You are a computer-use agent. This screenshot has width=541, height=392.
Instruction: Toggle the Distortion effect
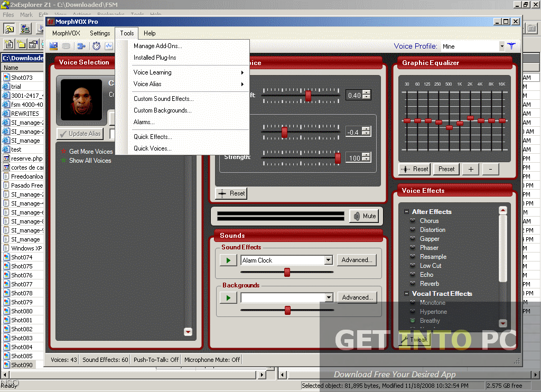(x=412, y=229)
